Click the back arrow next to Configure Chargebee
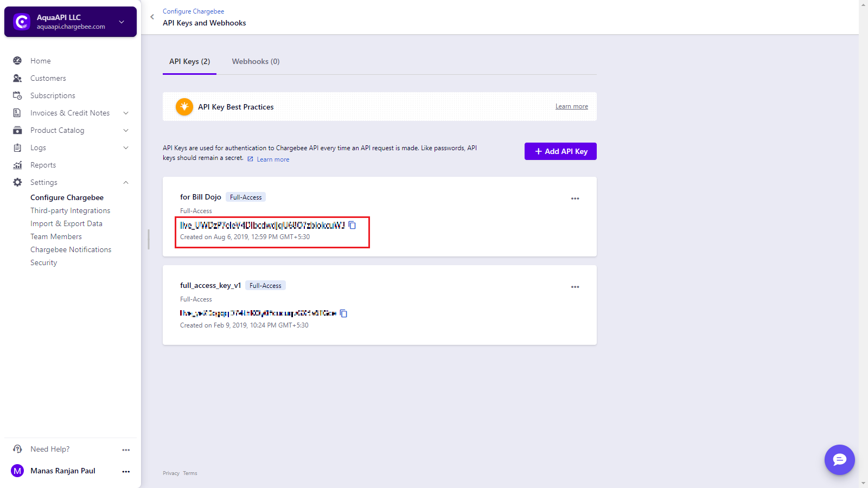The image size is (868, 488). point(152,17)
